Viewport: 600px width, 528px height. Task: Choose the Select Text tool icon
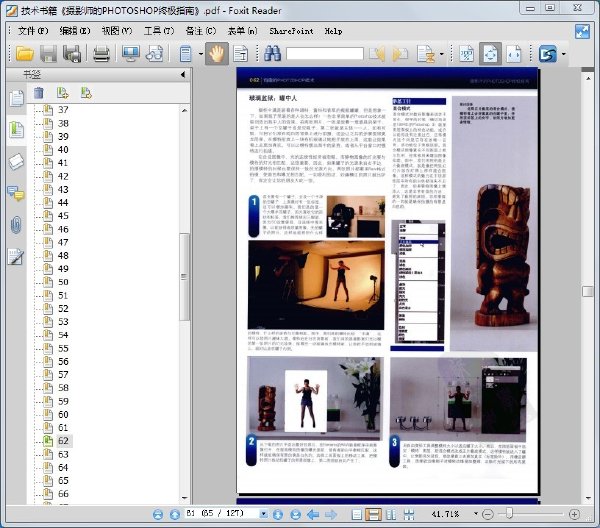click(241, 54)
